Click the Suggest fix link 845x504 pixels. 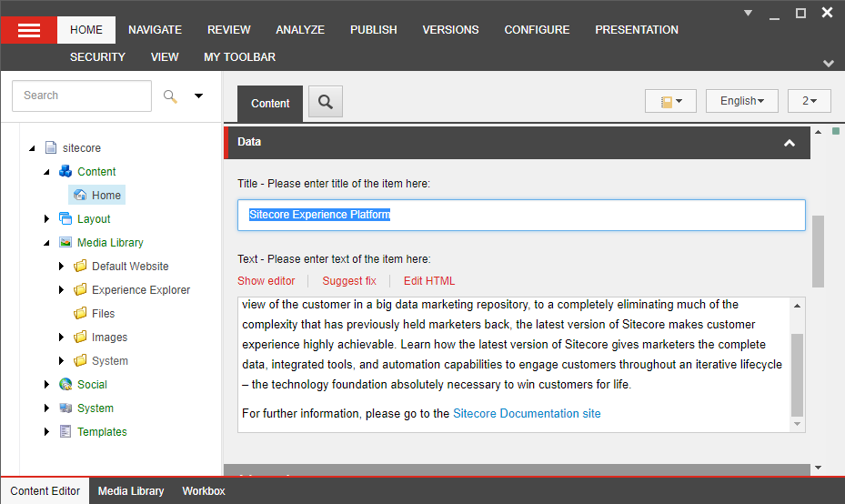click(x=349, y=281)
